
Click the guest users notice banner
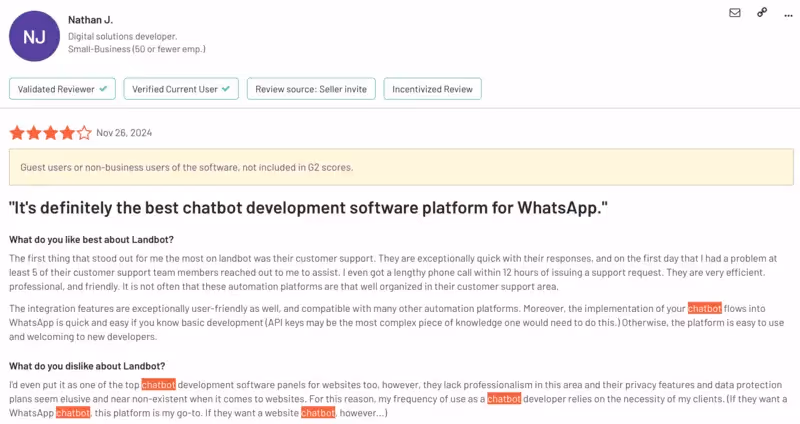tap(401, 167)
